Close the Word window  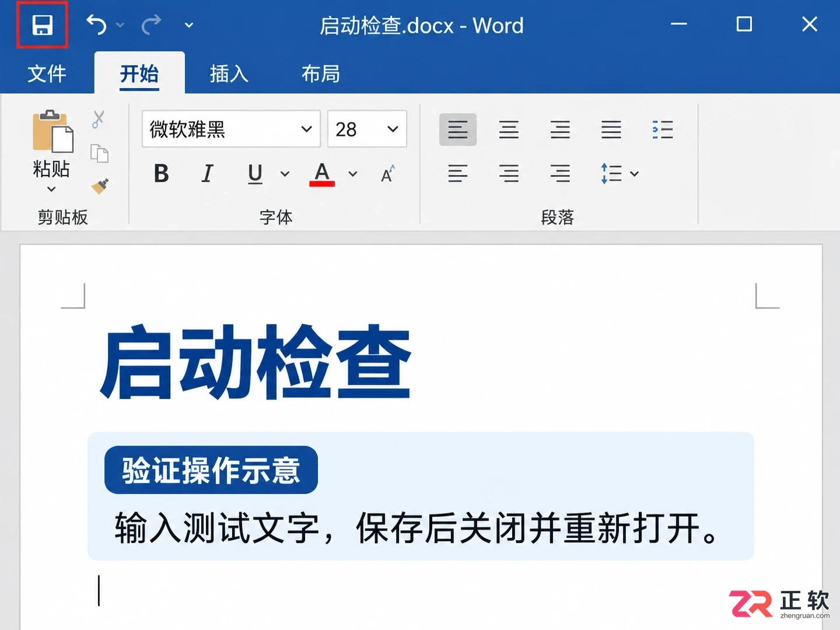click(x=810, y=24)
